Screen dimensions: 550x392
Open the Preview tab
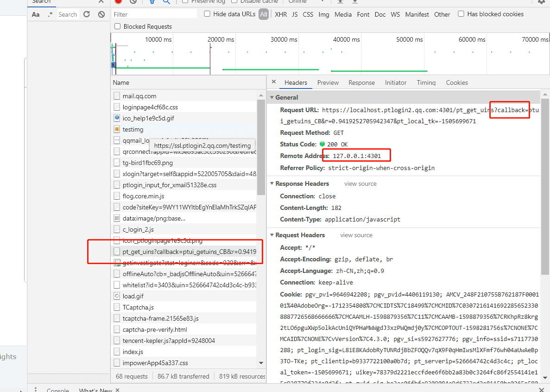click(328, 82)
